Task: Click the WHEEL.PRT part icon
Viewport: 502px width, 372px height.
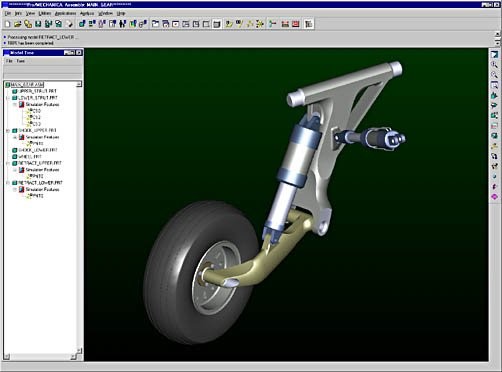Action: (15, 157)
